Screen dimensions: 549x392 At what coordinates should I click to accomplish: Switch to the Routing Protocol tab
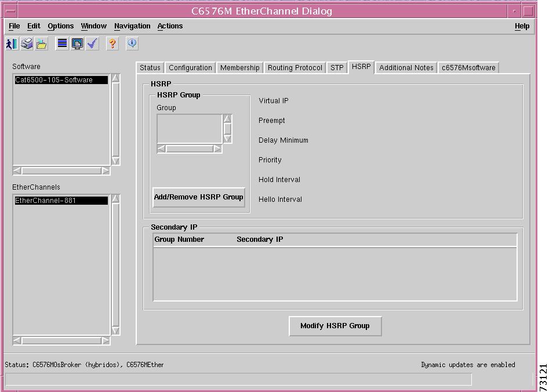[x=295, y=68]
